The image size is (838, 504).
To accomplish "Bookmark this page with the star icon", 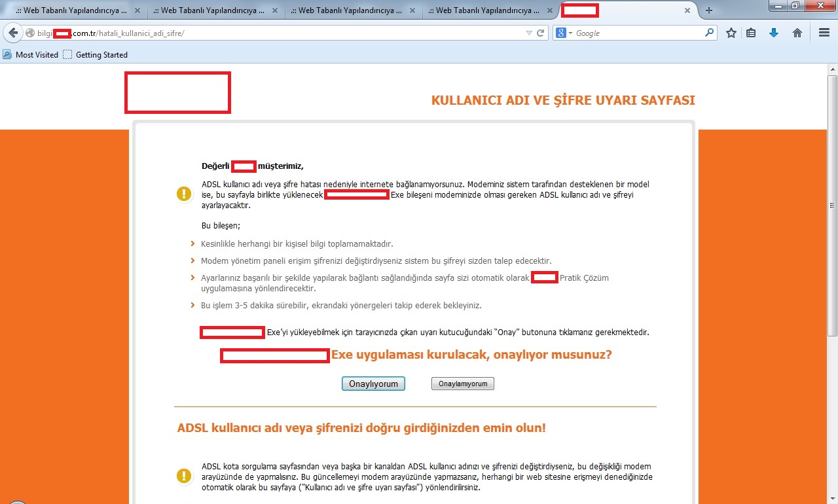I will pos(731,33).
